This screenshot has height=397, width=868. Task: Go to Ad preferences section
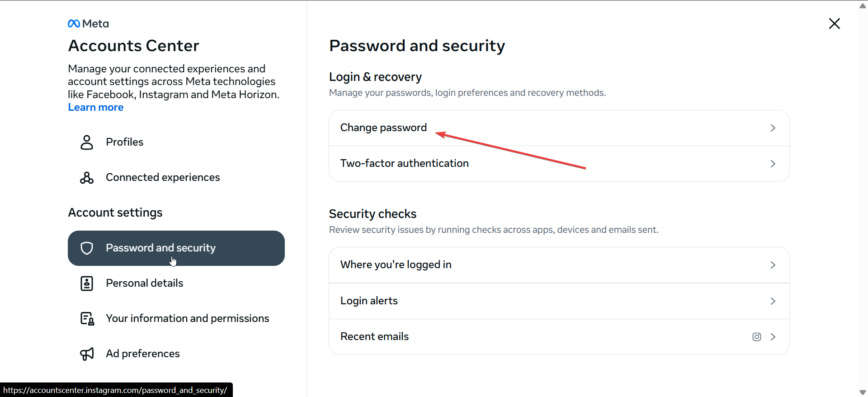[x=143, y=354]
